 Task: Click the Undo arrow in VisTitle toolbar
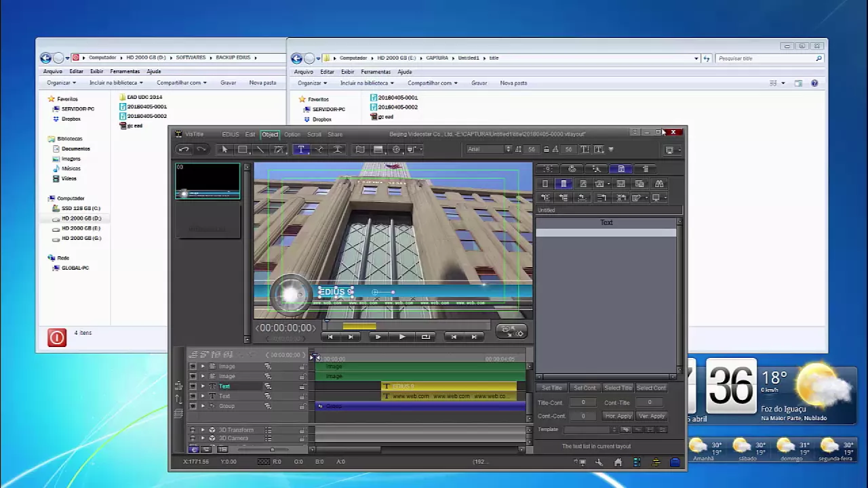pyautogui.click(x=183, y=149)
